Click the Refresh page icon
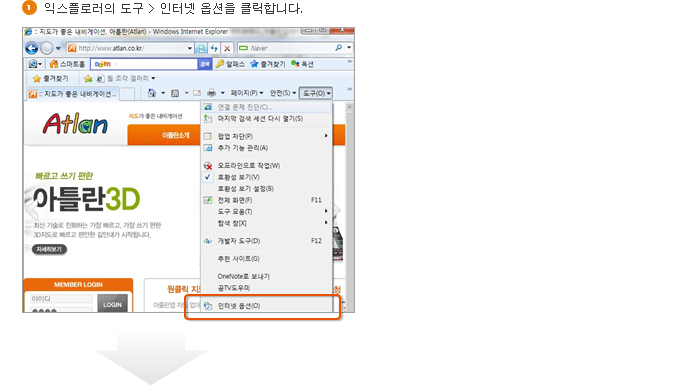 214,48
